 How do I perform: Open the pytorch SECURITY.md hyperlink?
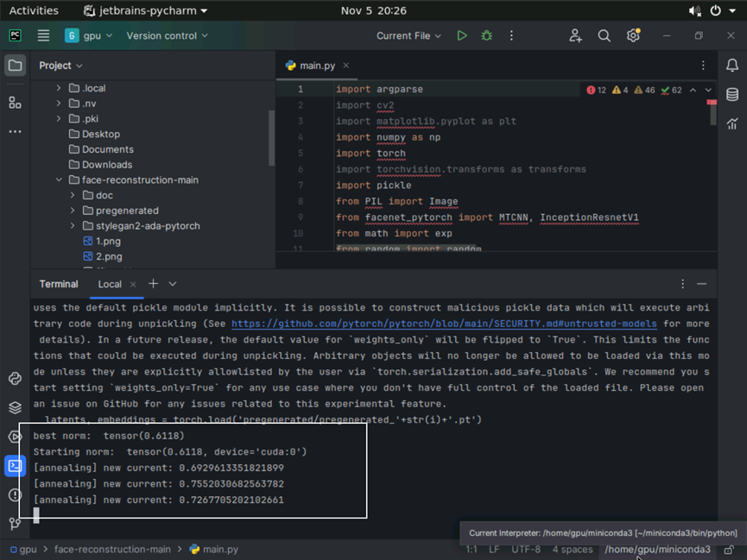pyautogui.click(x=444, y=324)
